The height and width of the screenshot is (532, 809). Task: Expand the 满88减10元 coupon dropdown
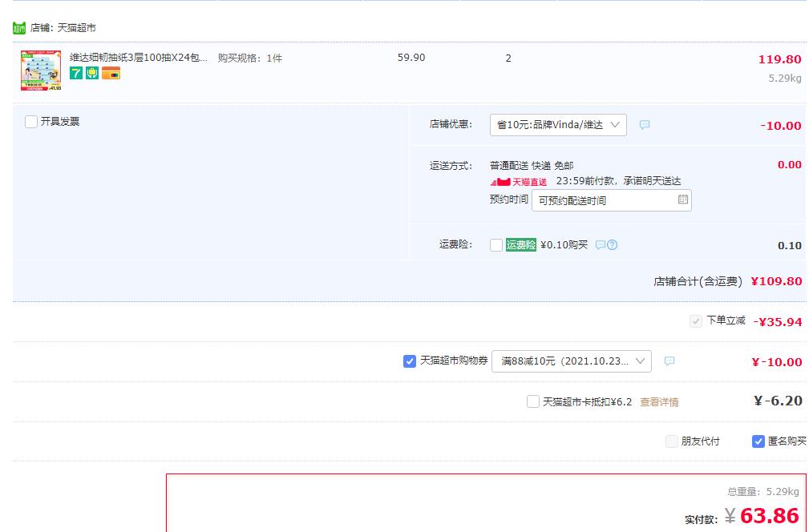572,361
